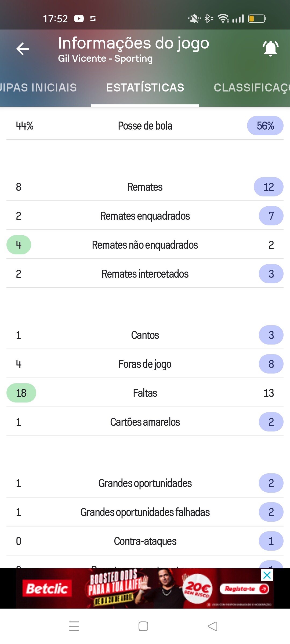Tap the Android back triangle
290x644 pixels.
coord(213,626)
